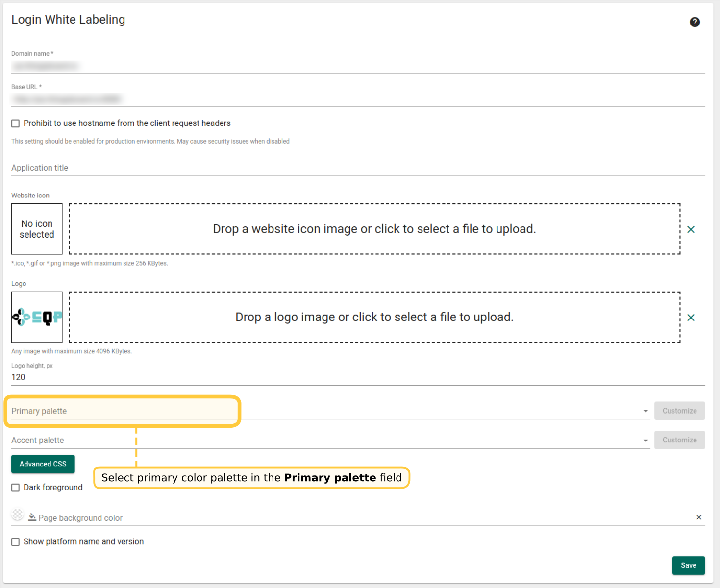Focus the Base URL field
This screenshot has width=720, height=588.
(x=358, y=99)
